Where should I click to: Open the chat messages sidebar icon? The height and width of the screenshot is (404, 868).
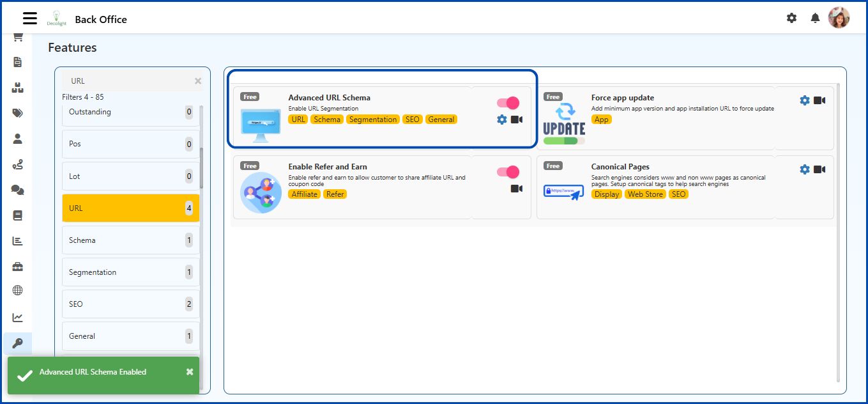click(17, 189)
